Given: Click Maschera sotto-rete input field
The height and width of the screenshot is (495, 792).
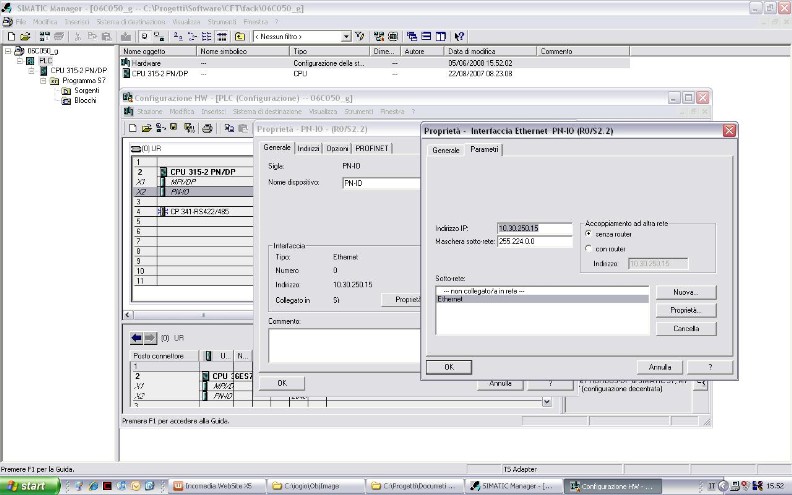Looking at the screenshot, I should [534, 241].
